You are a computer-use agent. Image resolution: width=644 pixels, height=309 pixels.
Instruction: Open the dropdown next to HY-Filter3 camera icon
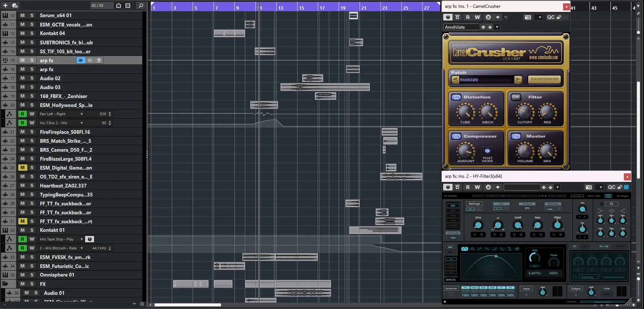pos(600,187)
